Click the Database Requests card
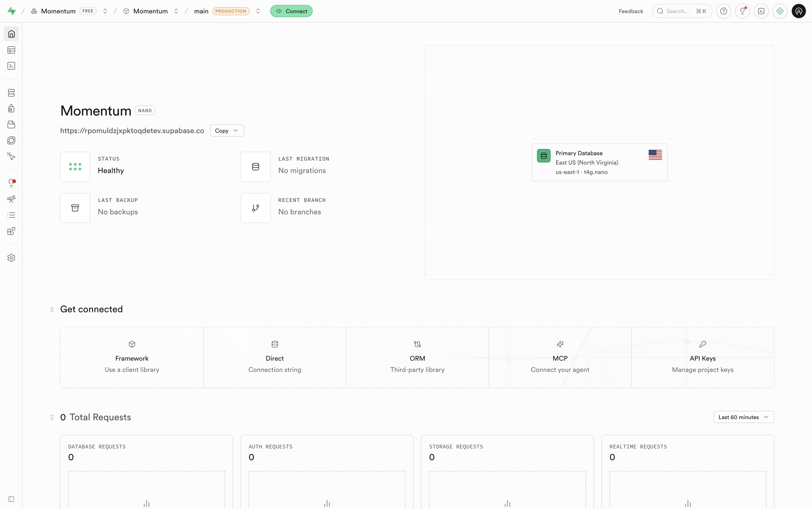Image resolution: width=812 pixels, height=509 pixels. click(147, 472)
